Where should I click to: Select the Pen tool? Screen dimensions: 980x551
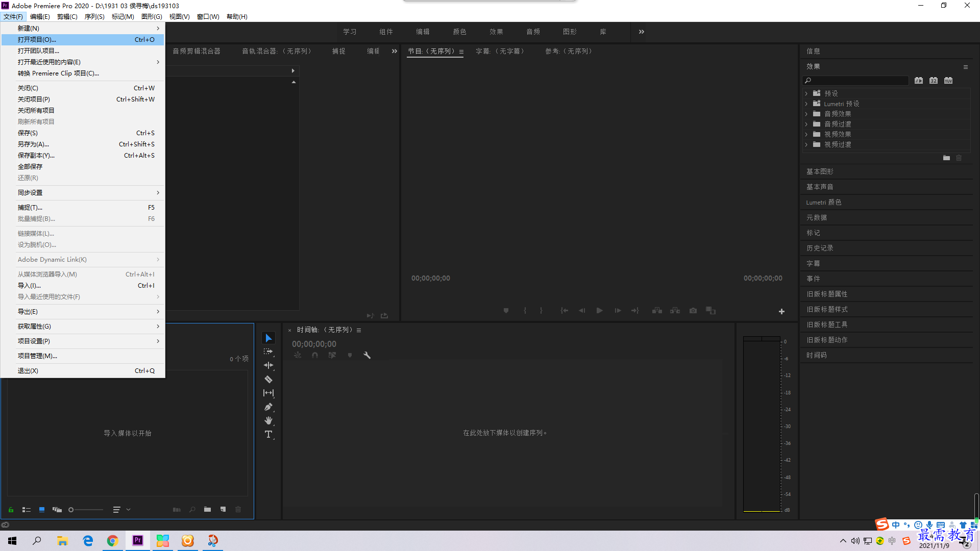coord(268,407)
